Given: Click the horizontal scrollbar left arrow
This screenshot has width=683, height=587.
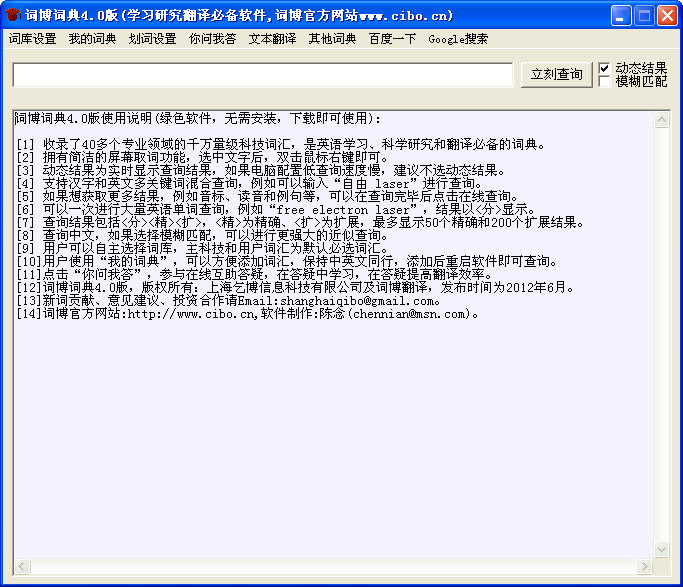Looking at the screenshot, I should [x=21, y=567].
